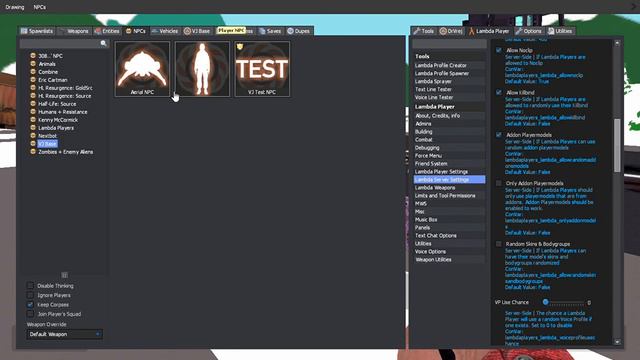Click the tool search field in right panel
Image resolution: width=640 pixels, height=360 pixels.
[x=450, y=44]
